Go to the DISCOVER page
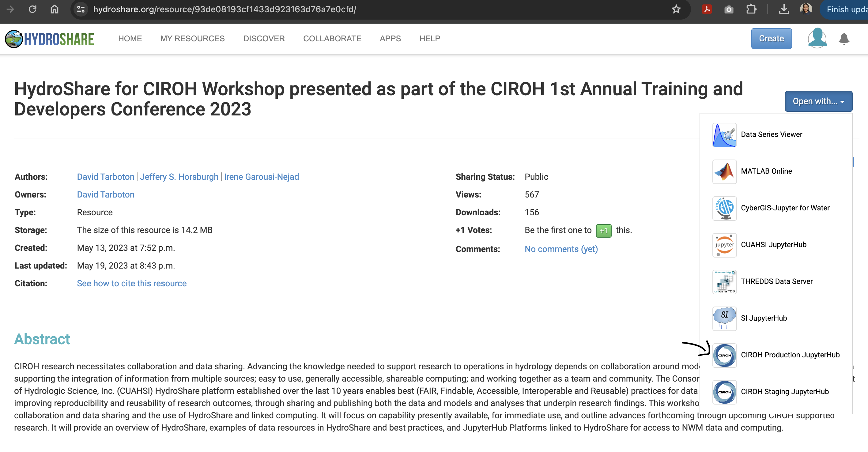This screenshot has width=868, height=452. 264,39
